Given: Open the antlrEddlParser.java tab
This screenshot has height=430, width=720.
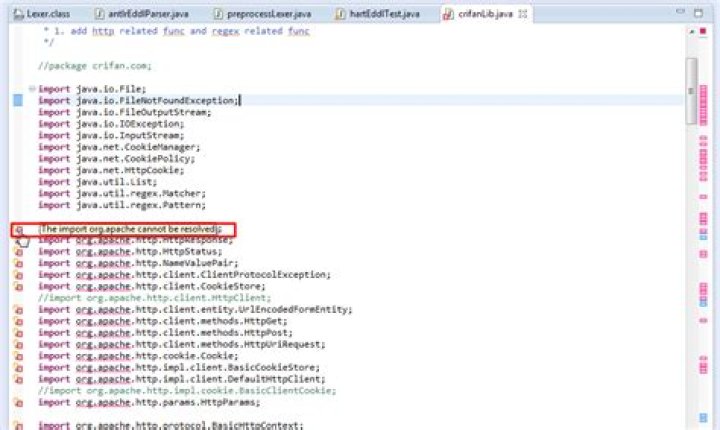Looking at the screenshot, I should point(142,14).
